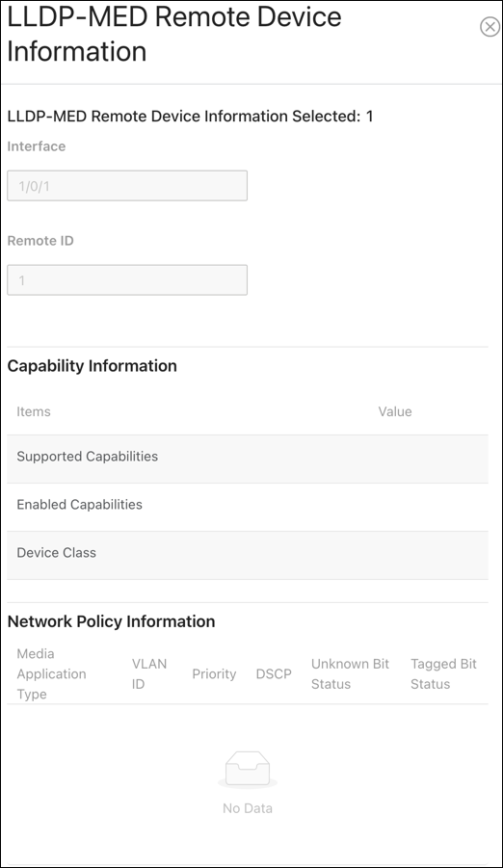Click the Media Application Type column header
The width and height of the screenshot is (503, 868).
click(51, 673)
